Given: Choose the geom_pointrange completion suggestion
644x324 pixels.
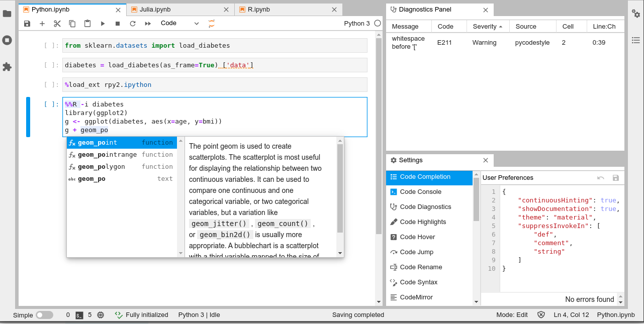Looking at the screenshot, I should click(x=122, y=155).
